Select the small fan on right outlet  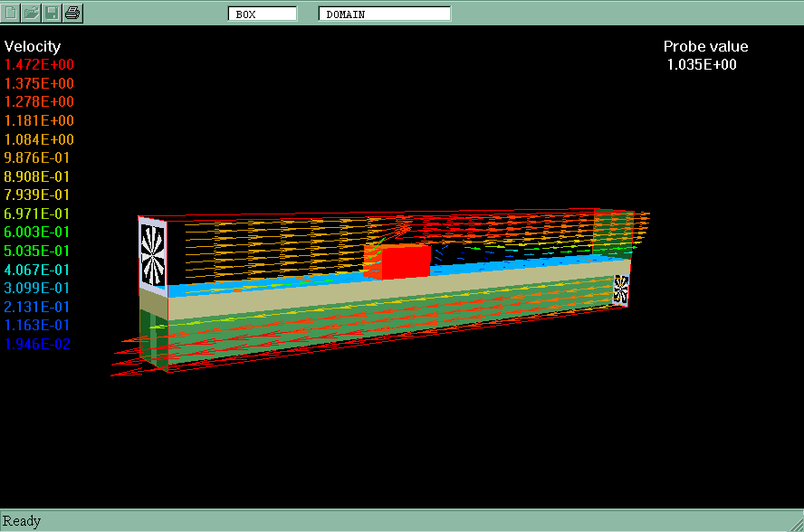click(x=621, y=290)
